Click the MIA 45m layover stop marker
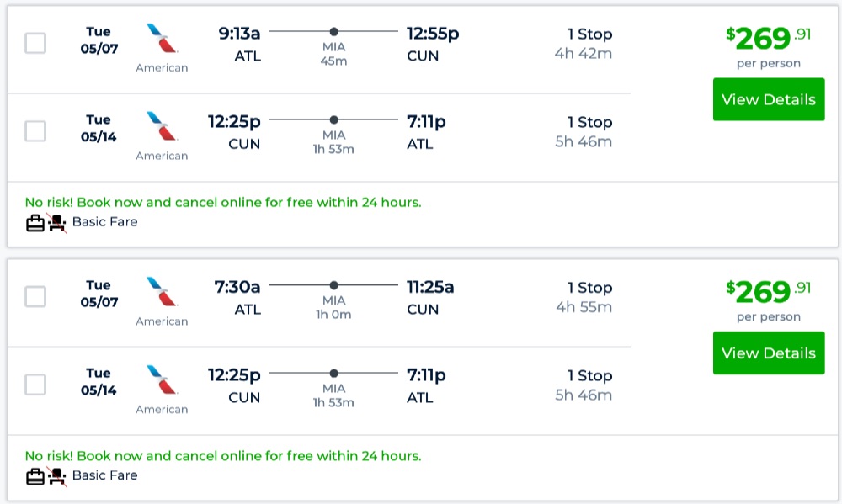 334,31
